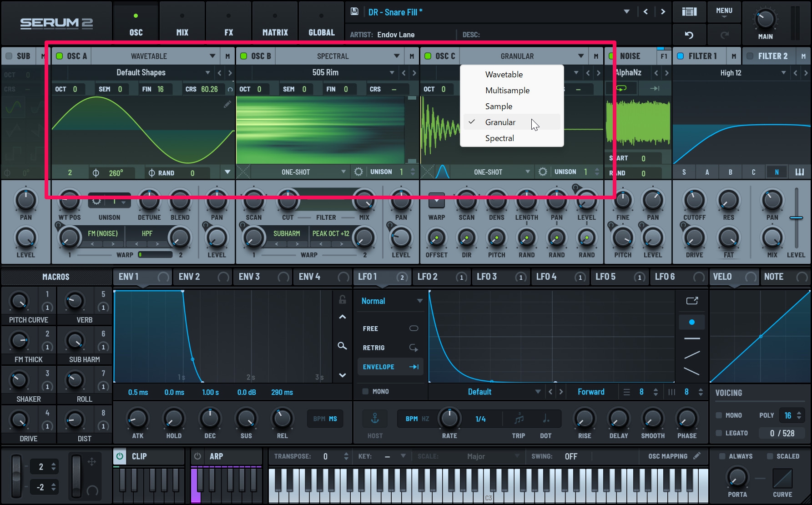812x505 pixels.
Task: Open LFO Default shape dropdown
Action: point(487,392)
